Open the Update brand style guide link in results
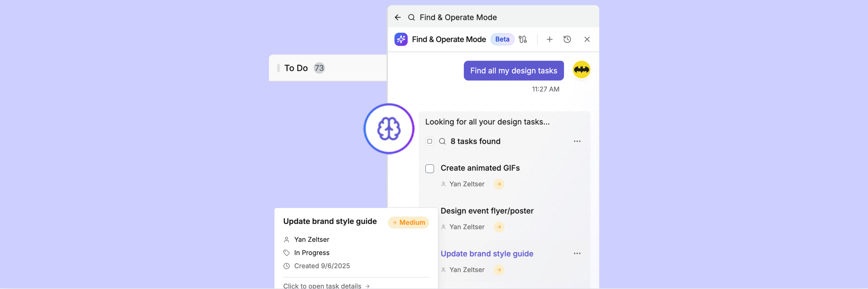This screenshot has height=289, width=868. pos(487,254)
